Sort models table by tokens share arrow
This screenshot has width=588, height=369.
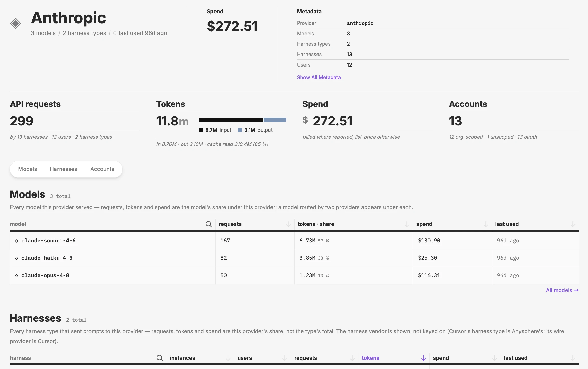pyautogui.click(x=407, y=224)
